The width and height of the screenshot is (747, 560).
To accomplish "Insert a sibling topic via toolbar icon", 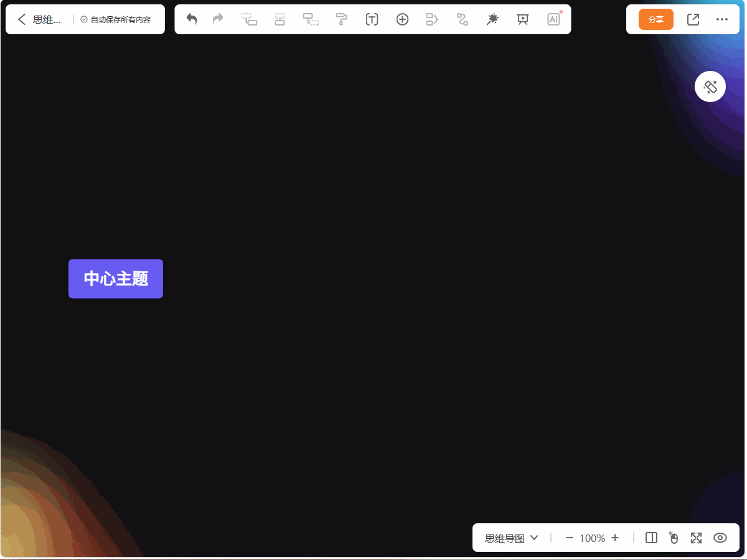I will point(280,19).
